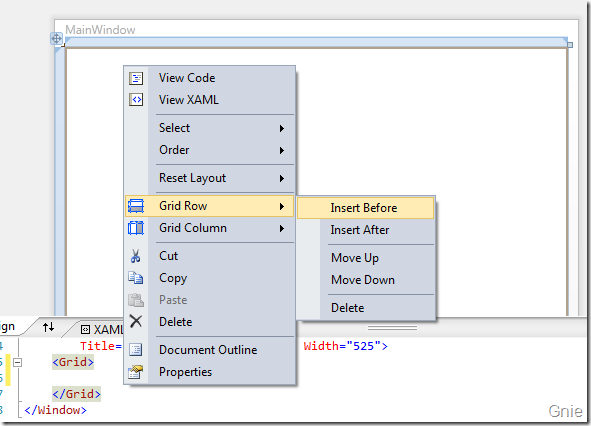This screenshot has height=426, width=591.
Task: Click the XAML tab icon
Action: pyautogui.click(x=86, y=330)
